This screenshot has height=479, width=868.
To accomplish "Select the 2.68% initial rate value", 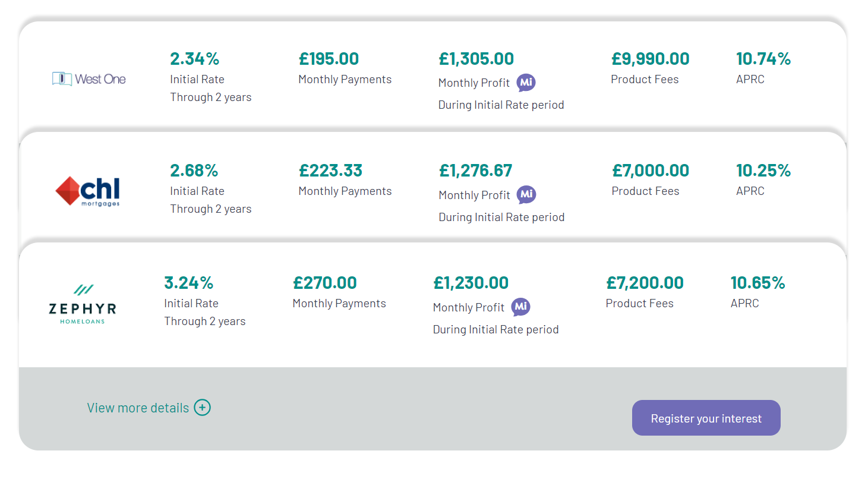I will (194, 171).
